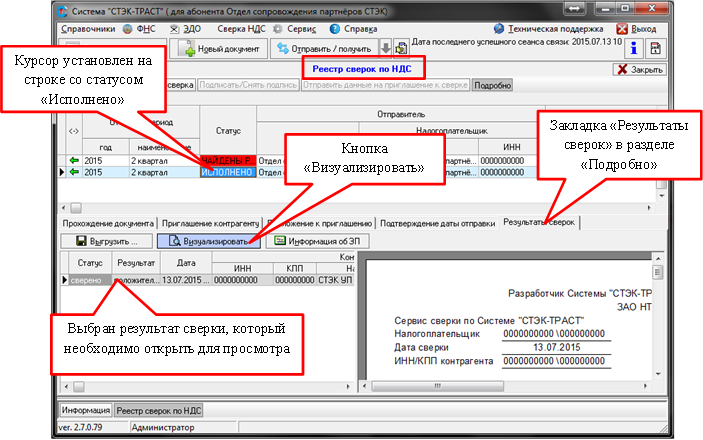Select the Результаты сверок tab
The image size is (703, 440).
tap(539, 222)
